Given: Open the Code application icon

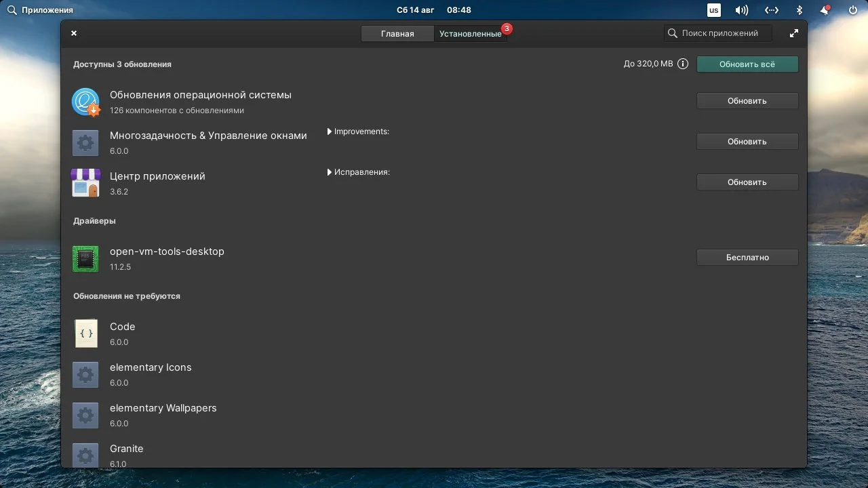Looking at the screenshot, I should [85, 333].
